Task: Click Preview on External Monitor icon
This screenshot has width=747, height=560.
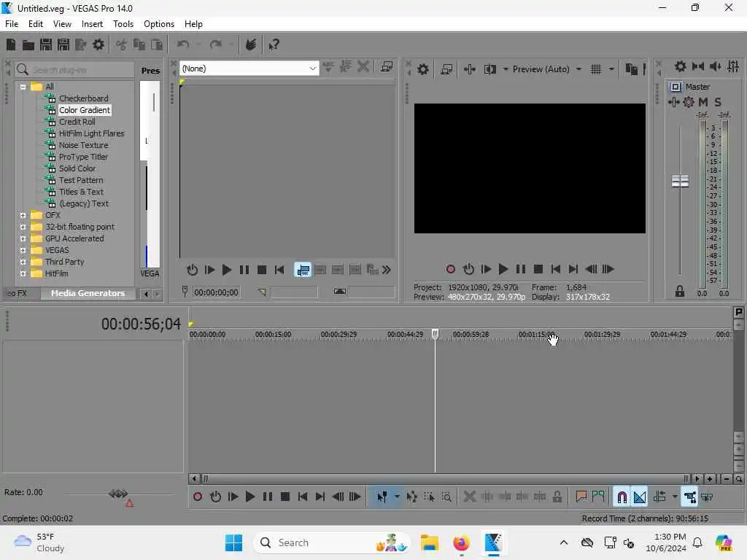Action: 446,69
